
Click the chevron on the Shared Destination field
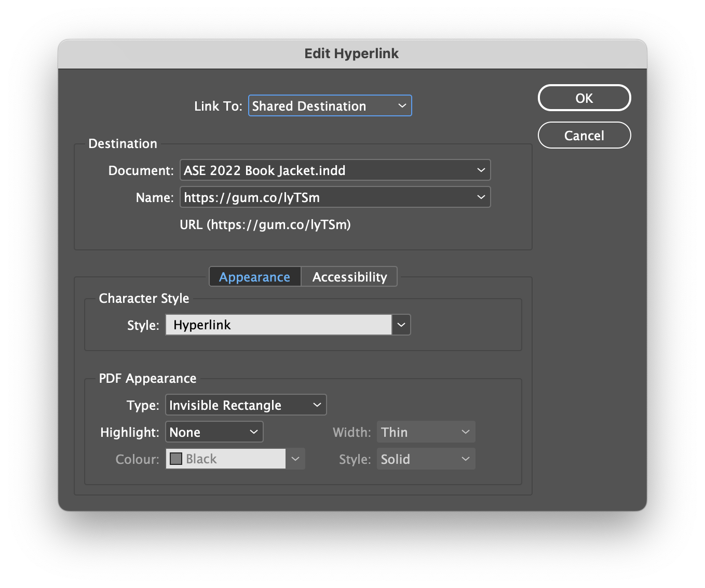(402, 105)
